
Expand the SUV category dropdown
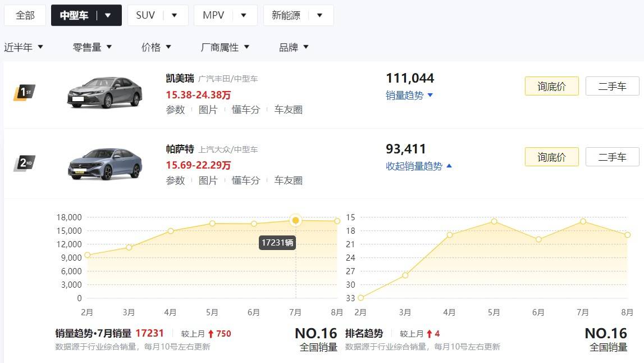click(174, 15)
